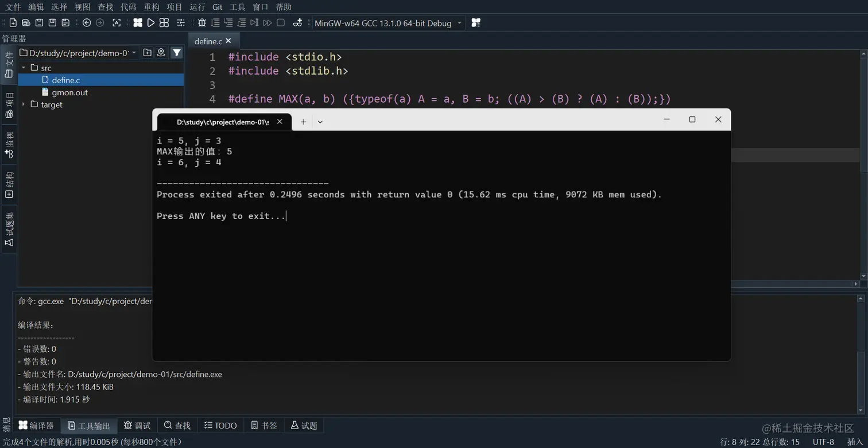Stop execution with the square icon
This screenshot has height=448, width=868.
281,23
